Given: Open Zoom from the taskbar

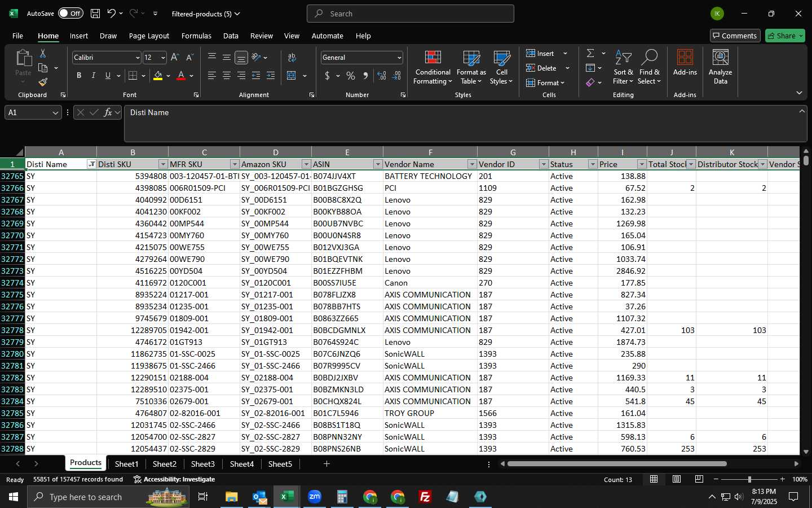Looking at the screenshot, I should (x=315, y=497).
